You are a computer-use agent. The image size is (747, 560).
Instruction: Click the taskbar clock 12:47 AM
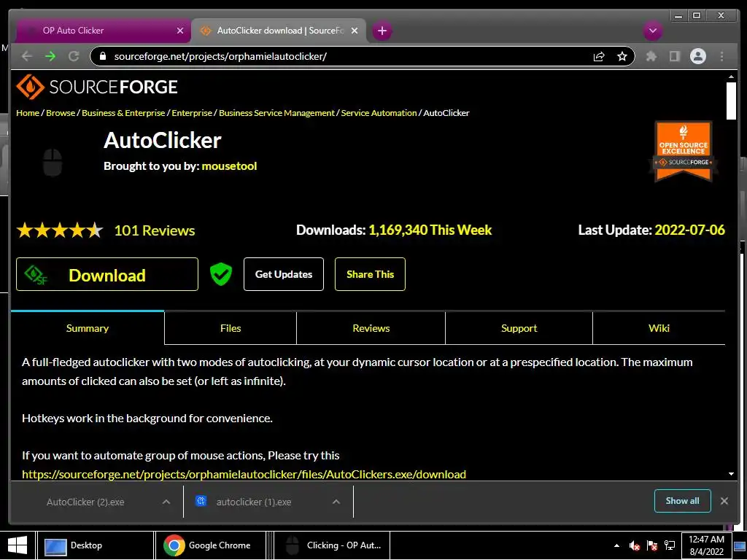tap(706, 545)
